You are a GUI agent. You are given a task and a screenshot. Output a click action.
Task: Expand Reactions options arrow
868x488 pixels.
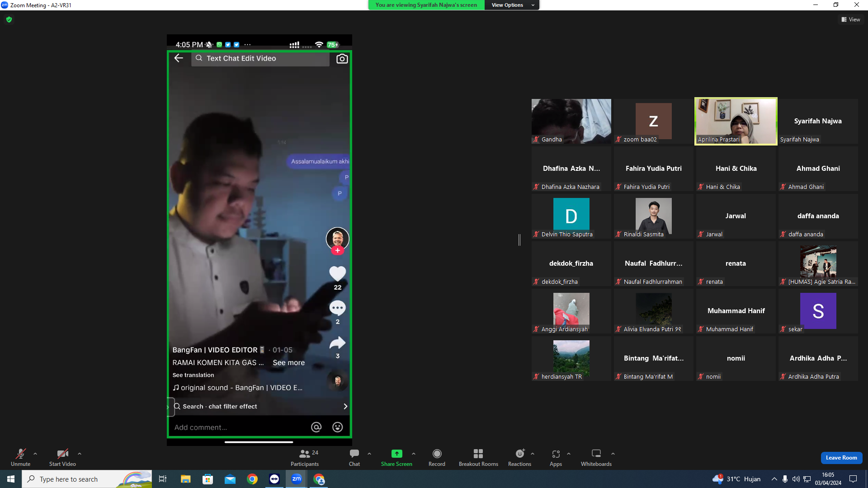tap(533, 454)
